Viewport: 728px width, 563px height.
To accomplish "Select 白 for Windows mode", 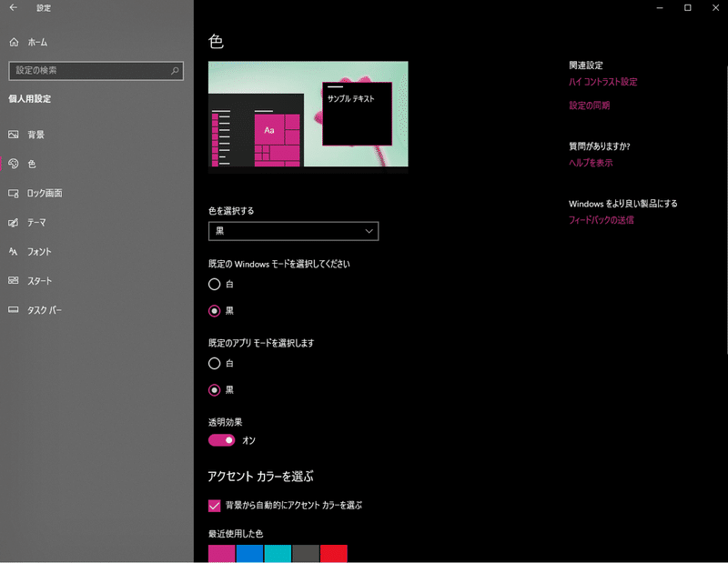I will [214, 284].
